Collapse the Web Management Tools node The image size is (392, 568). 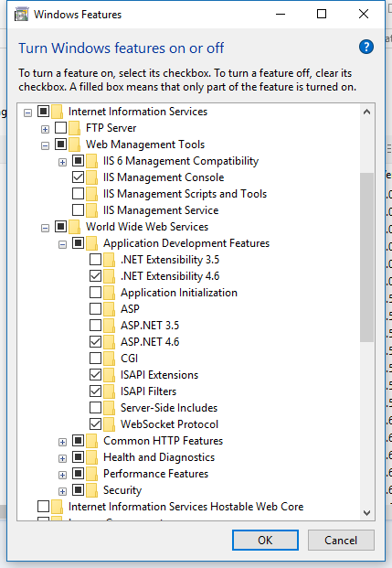[46, 146]
